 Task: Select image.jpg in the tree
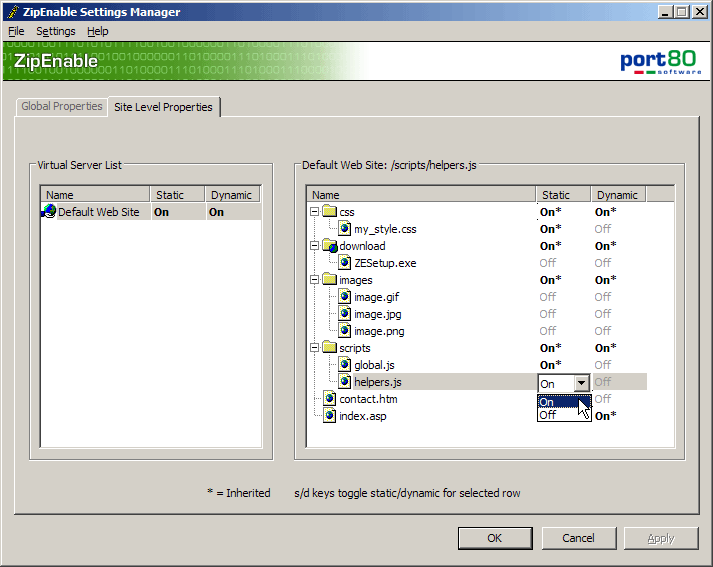377,314
